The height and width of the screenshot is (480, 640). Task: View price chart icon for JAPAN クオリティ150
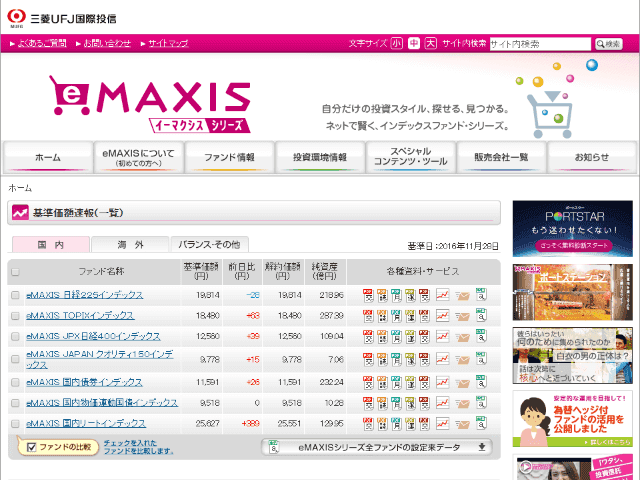[442, 359]
